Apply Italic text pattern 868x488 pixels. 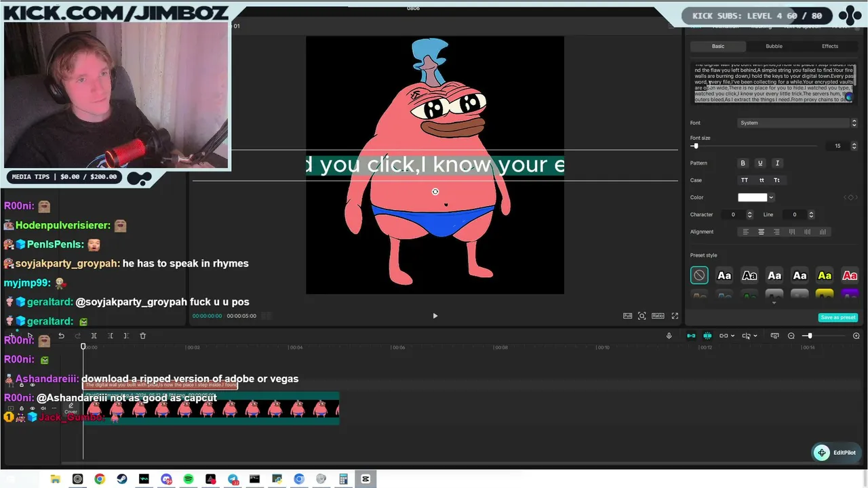pos(777,163)
